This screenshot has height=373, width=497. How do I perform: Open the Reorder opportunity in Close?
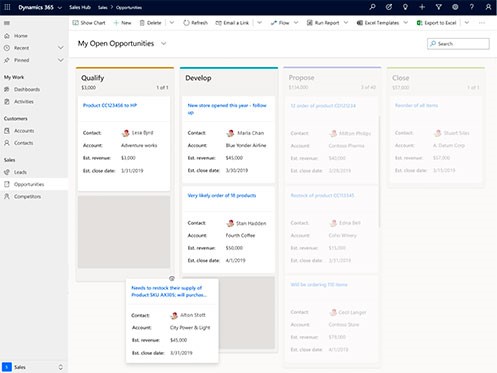(416, 105)
